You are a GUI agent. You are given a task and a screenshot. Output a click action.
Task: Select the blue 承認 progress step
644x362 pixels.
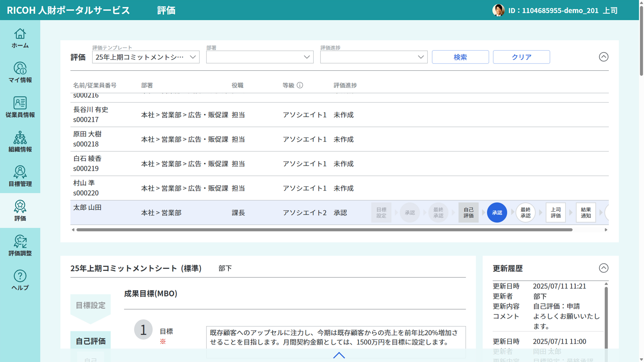point(497,213)
